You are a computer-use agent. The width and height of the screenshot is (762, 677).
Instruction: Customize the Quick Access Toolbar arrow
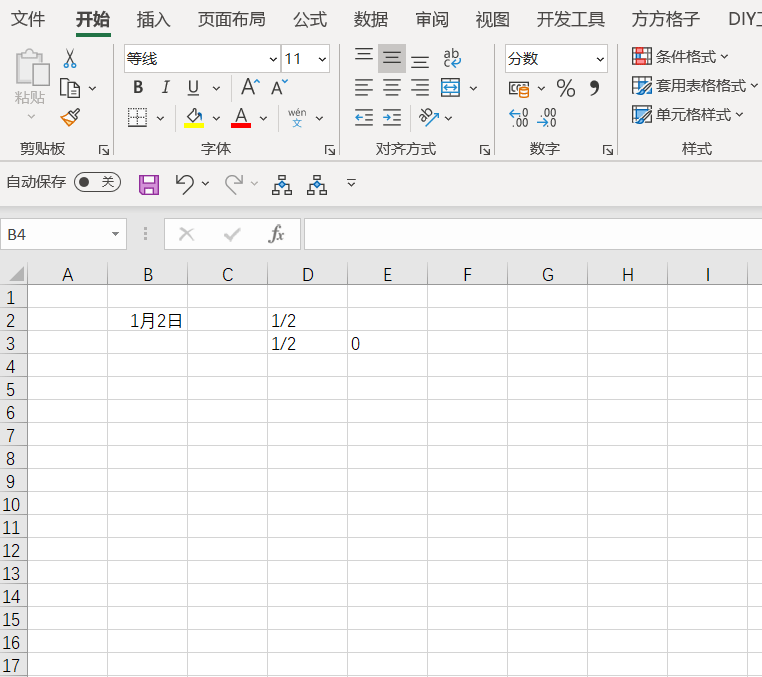point(351,183)
